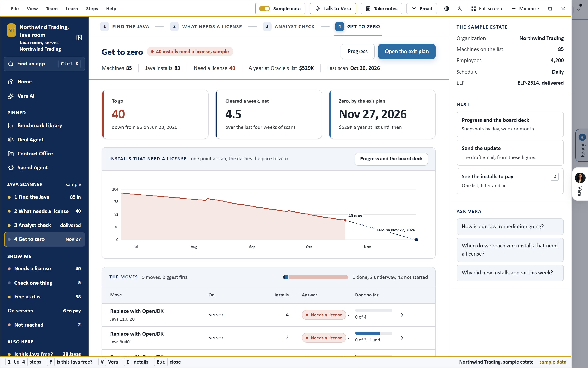Viewport: 588px width, 368px height.
Task: Switch to What Needs a License tab
Action: (206, 27)
